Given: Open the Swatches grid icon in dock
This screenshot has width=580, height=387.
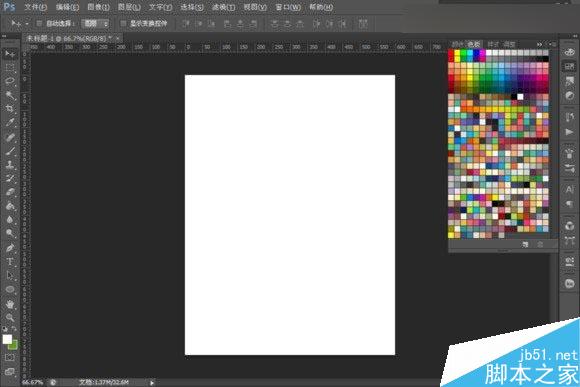Looking at the screenshot, I should pos(569,67).
